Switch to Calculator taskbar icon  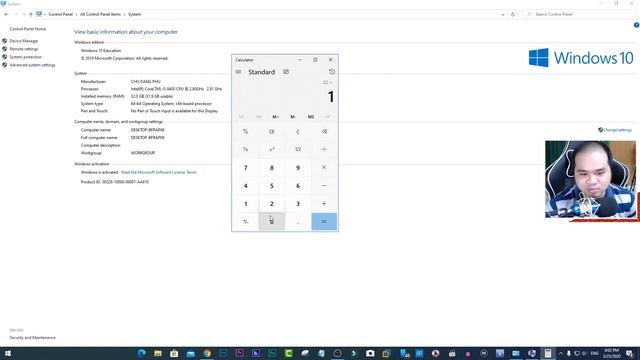548,353
